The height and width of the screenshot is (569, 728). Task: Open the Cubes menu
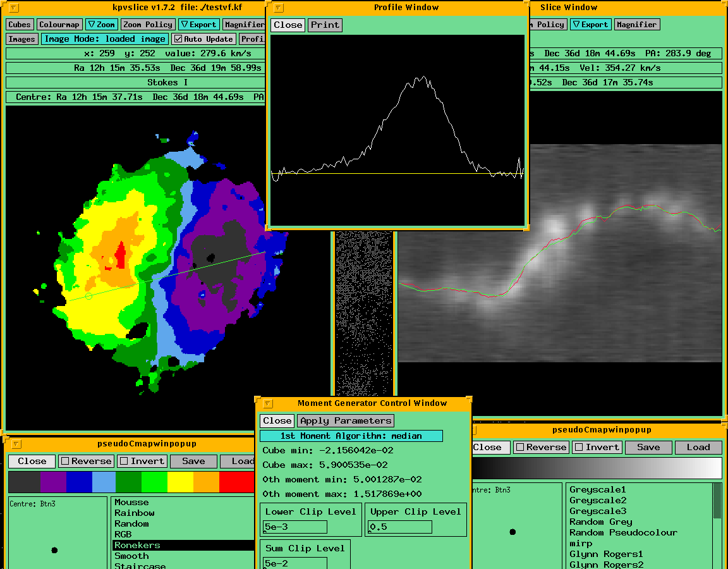pos(20,25)
